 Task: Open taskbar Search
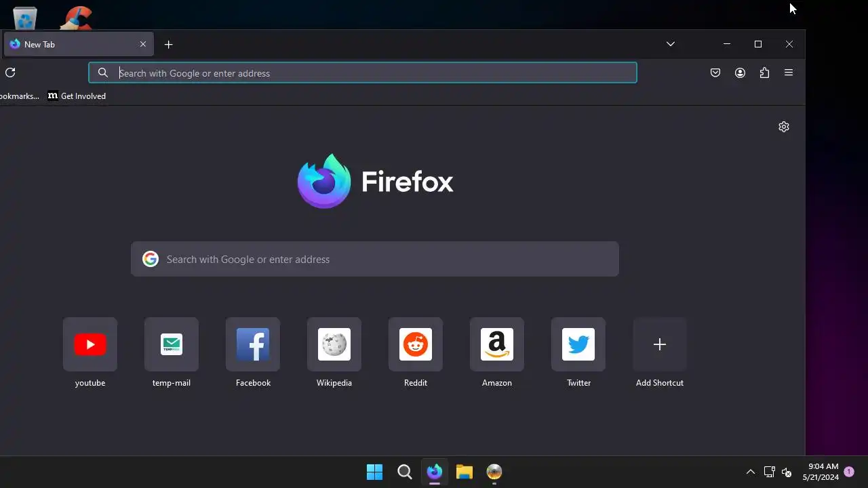(x=405, y=472)
